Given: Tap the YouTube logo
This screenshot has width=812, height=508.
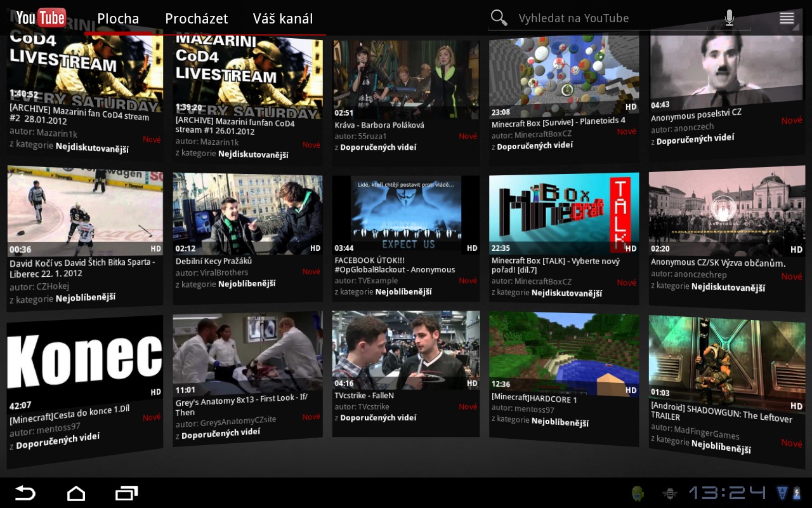Looking at the screenshot, I should [x=41, y=18].
